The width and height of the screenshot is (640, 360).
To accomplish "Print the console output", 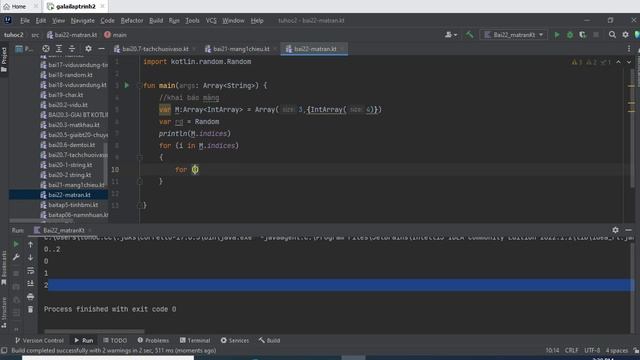I will click(x=31, y=296).
